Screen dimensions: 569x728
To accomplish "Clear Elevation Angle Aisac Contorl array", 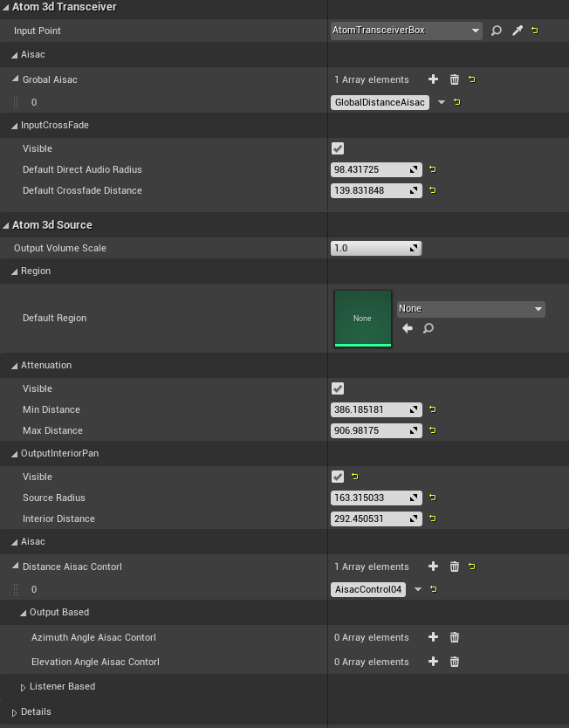I will pos(454,662).
